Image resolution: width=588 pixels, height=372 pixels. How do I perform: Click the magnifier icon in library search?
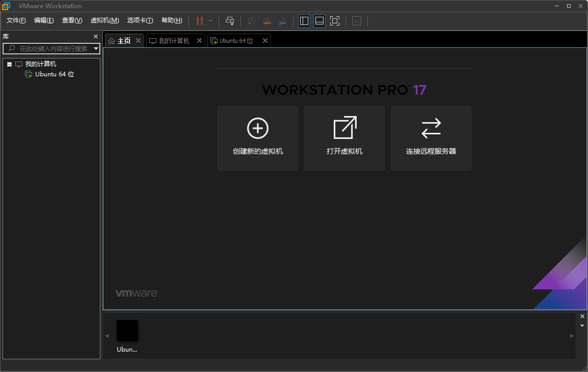(x=12, y=48)
